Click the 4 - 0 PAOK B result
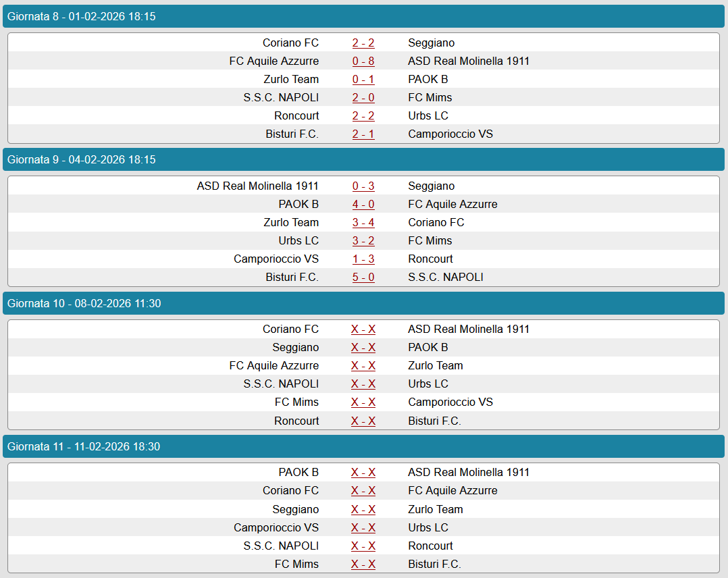 363,205
